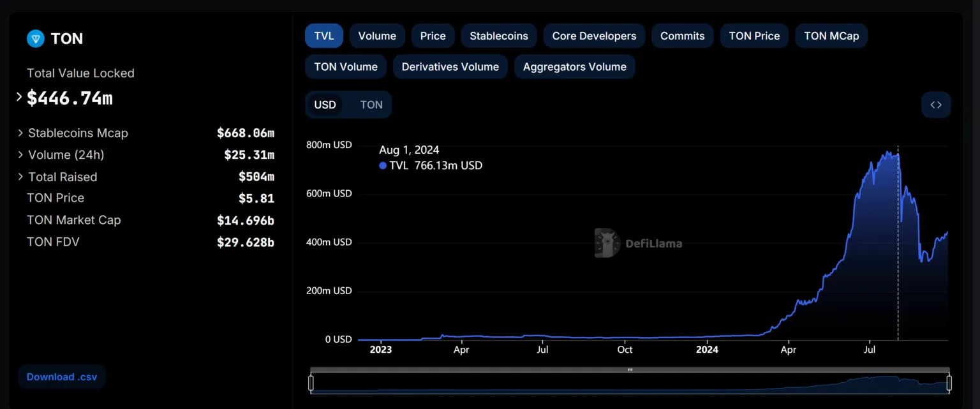Click the $668.06m stablecoins value
Viewport: 980px width, 409px height.
click(246, 133)
